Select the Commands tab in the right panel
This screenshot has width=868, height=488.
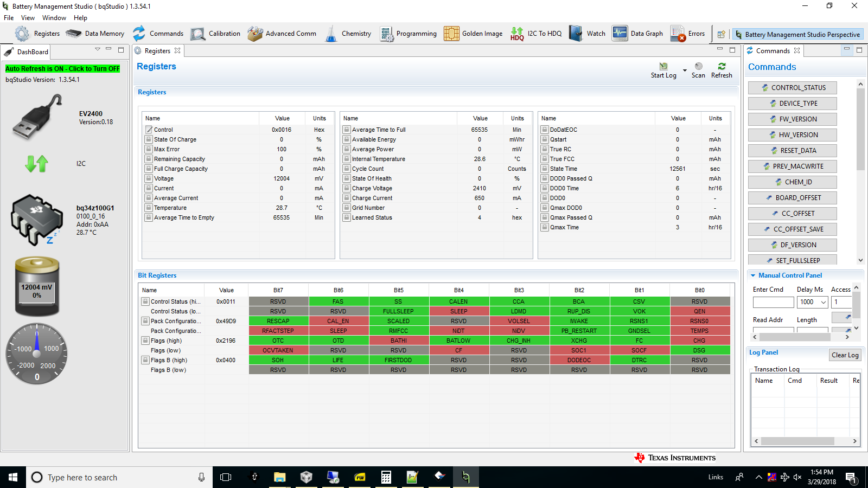pos(773,51)
